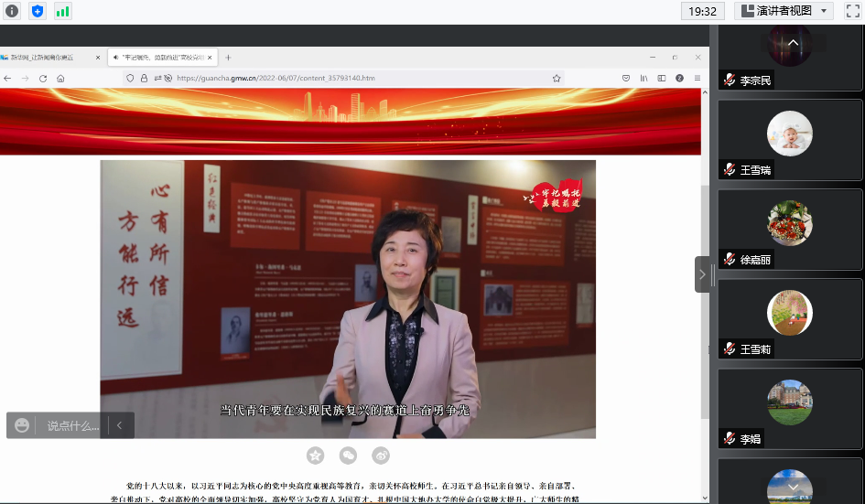Share article via star favorite icon
Viewport: 865px width, 504px height.
315,456
